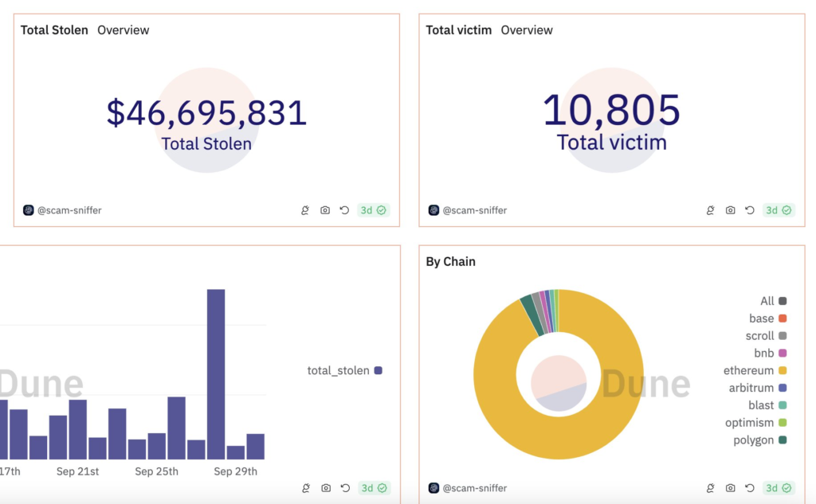Click the By Chain chart title

tap(450, 261)
